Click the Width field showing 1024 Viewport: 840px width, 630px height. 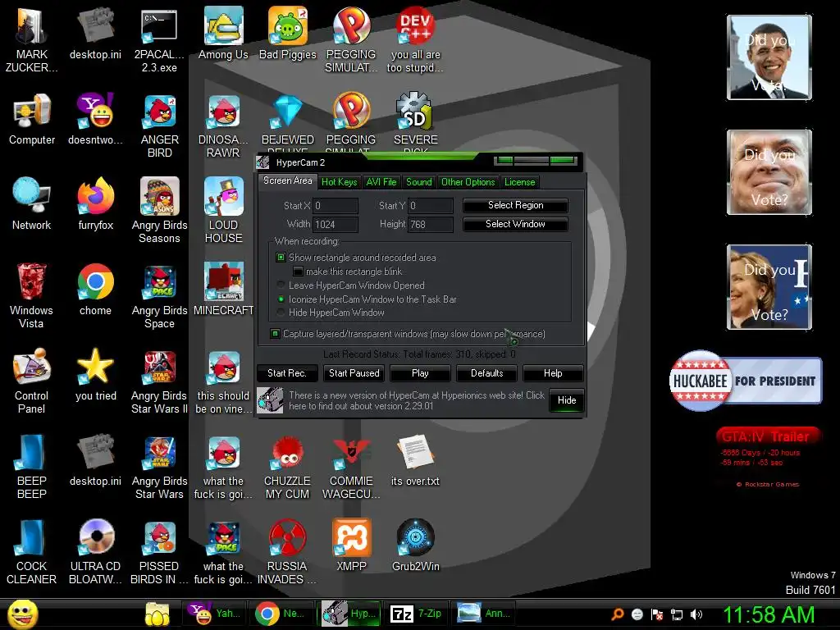[x=336, y=225]
